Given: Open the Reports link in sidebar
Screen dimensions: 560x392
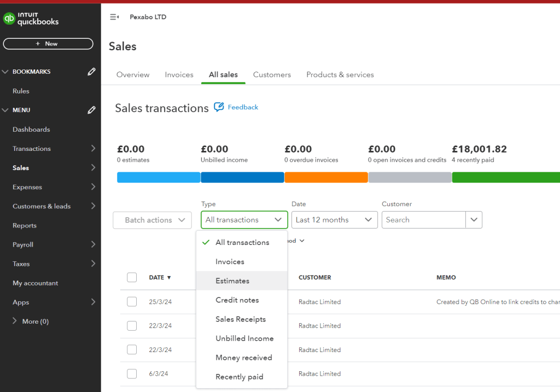Looking at the screenshot, I should 25,225.
